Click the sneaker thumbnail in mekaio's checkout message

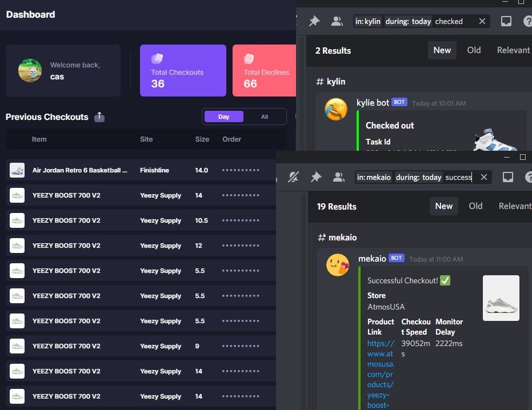[x=500, y=298]
